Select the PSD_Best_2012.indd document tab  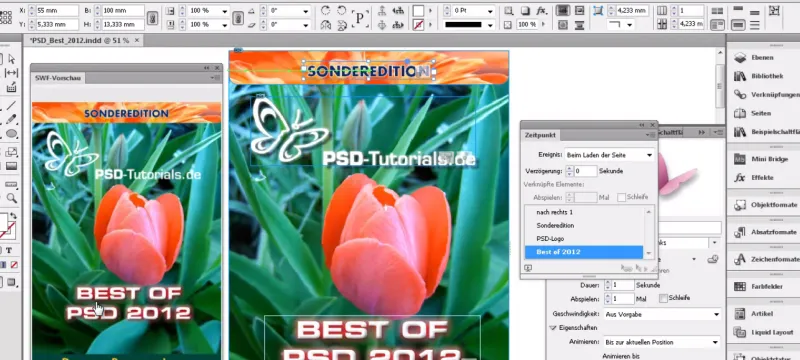(80, 40)
